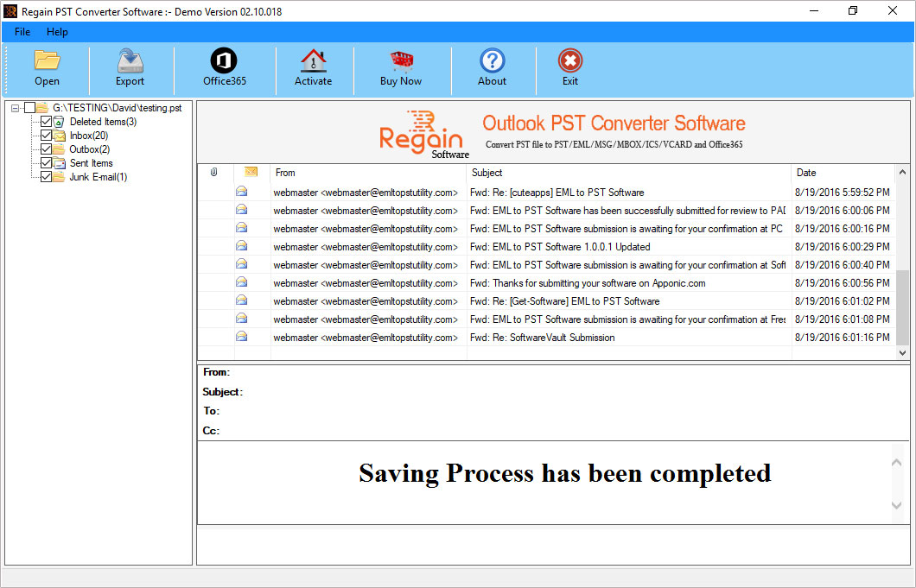This screenshot has height=588, width=916.
Task: Select the Office365 toolbar icon
Action: click(224, 60)
